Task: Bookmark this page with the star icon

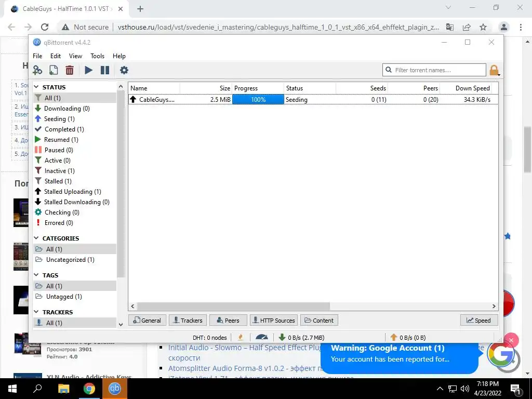Action: click(483, 27)
